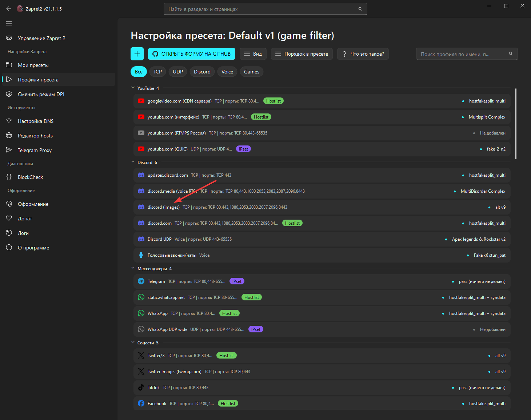
Task: Click Что это такое? help button
Action: [x=363, y=54]
